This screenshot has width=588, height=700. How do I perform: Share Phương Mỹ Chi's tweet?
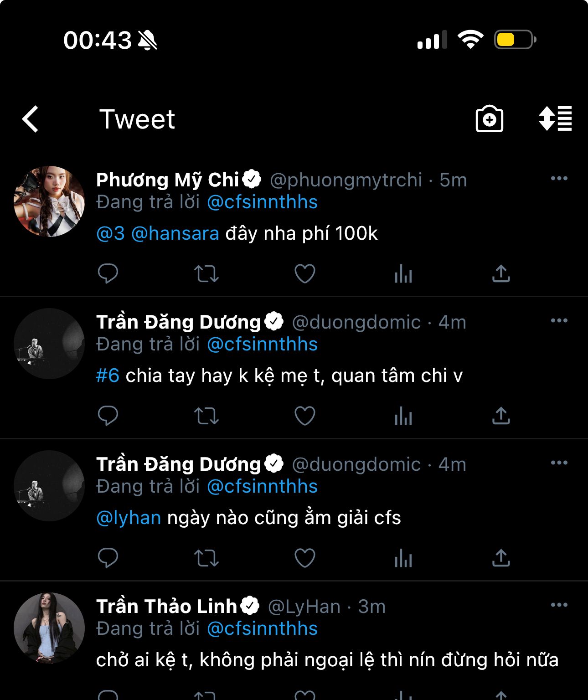point(501,274)
